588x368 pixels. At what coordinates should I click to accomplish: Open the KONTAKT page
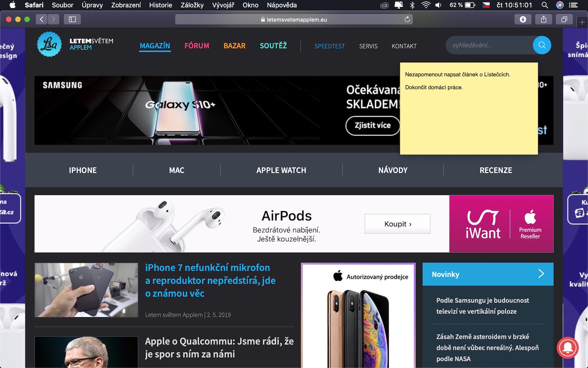[x=404, y=46]
